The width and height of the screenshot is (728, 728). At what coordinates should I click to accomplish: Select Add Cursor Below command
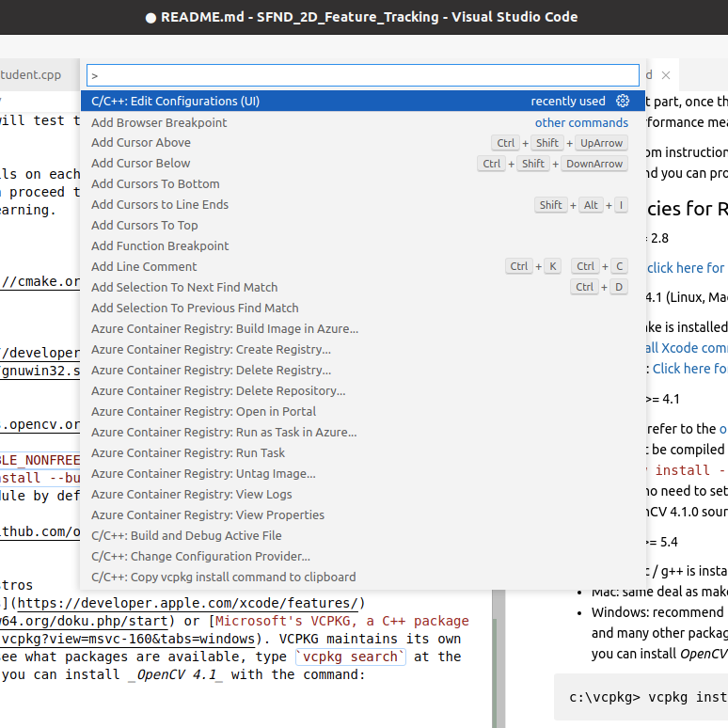tap(363, 164)
